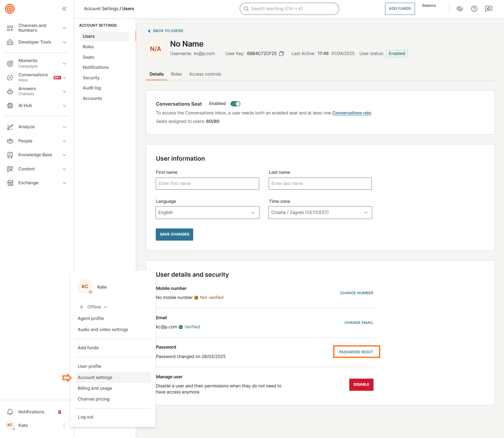Select Billing and usage menu item
The height and width of the screenshot is (438, 504).
coord(95,388)
